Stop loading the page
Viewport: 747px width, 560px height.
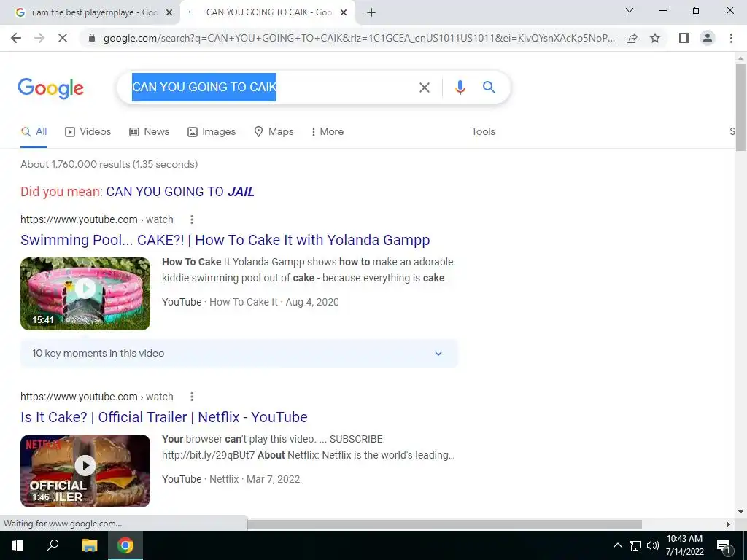pyautogui.click(x=63, y=38)
